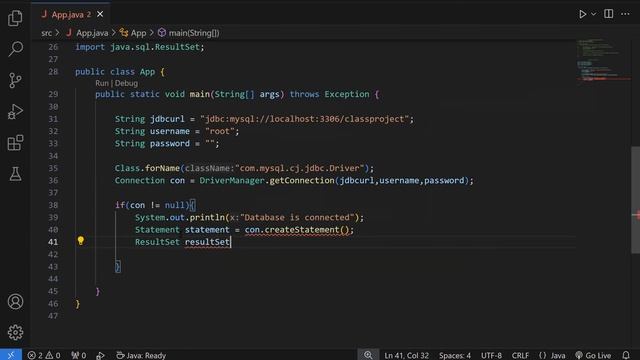The width and height of the screenshot is (640, 360).
Task: Change encoding via UTF-8 item
Action: [491, 355]
